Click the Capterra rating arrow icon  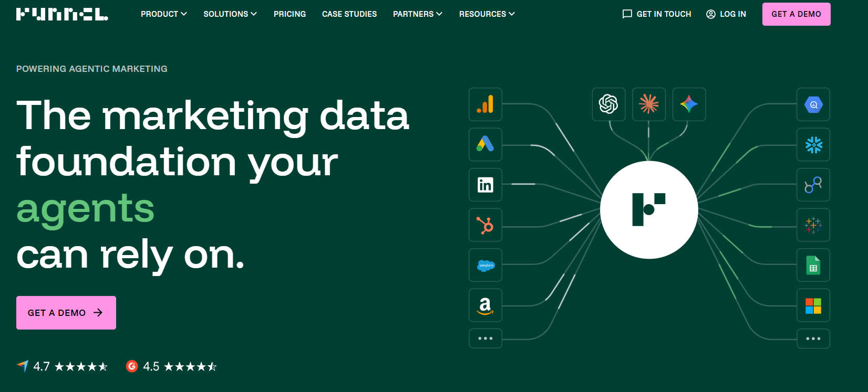[23, 366]
